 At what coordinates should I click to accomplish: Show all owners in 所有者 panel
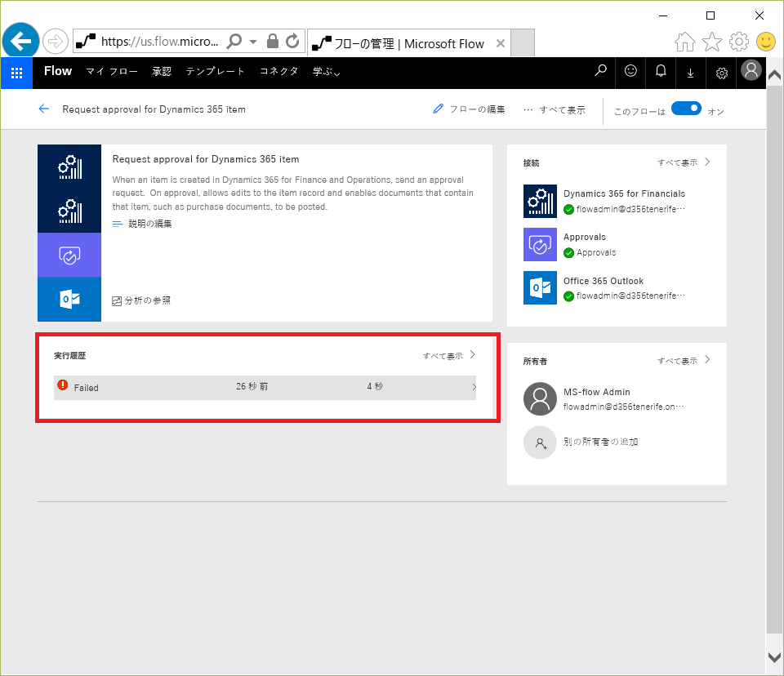684,361
